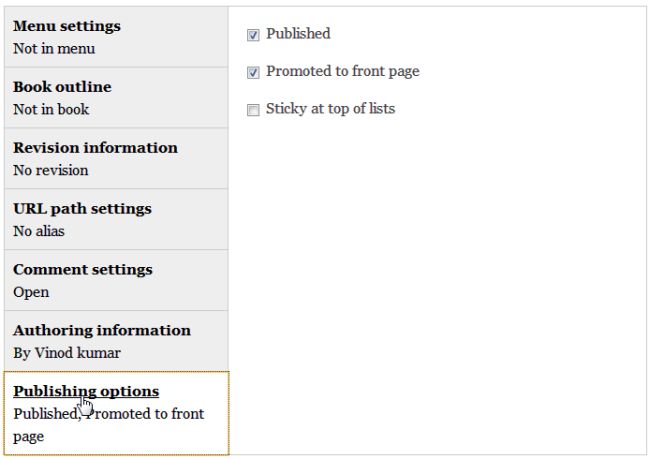
Task: Show the Authoring information tab
Action: 101,331
